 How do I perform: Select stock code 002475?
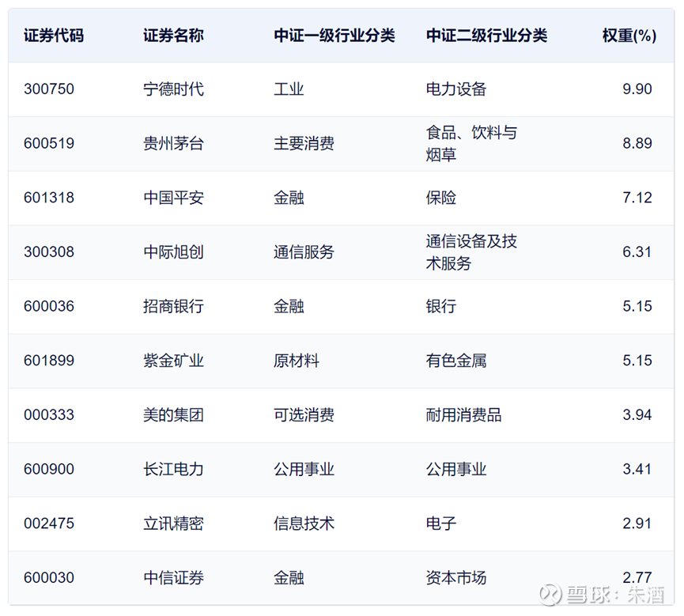[49, 523]
